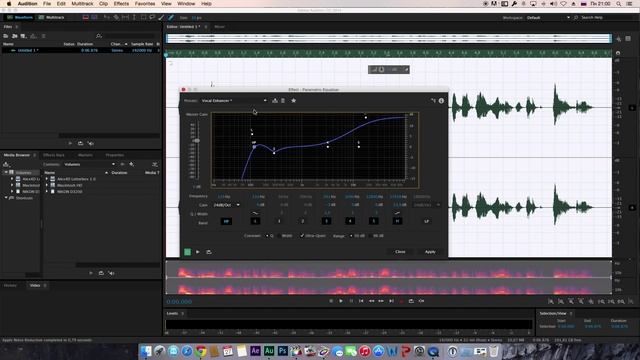Image resolution: width=640 pixels, height=360 pixels.
Task: Toggle the L low shelf band button
Action: click(x=255, y=221)
